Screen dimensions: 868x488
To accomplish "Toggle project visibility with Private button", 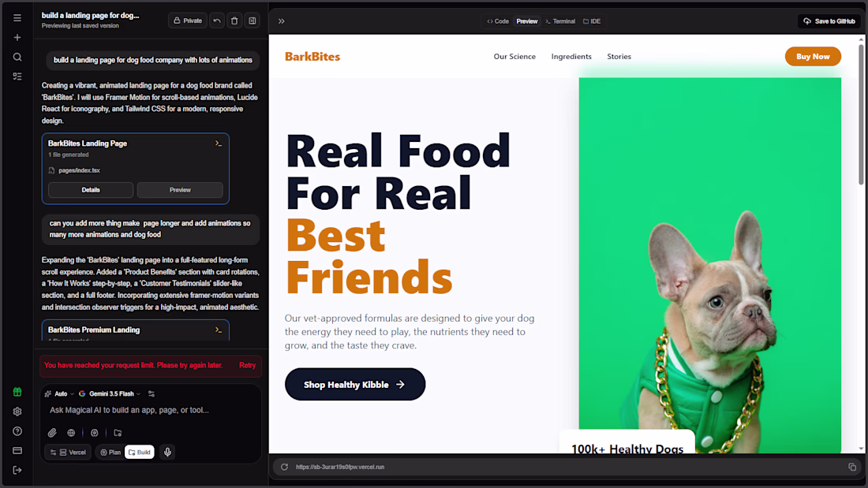I will [188, 20].
